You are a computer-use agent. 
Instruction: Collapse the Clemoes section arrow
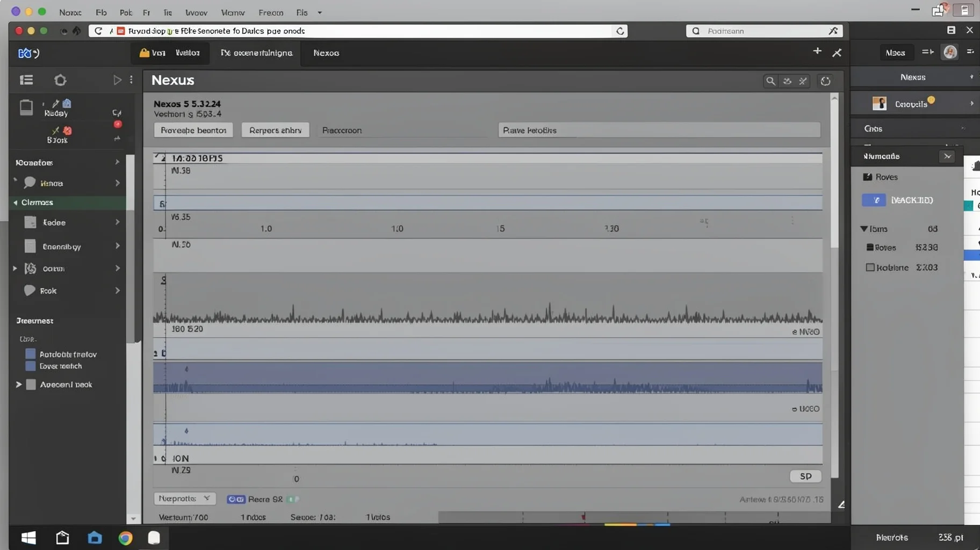tap(16, 202)
